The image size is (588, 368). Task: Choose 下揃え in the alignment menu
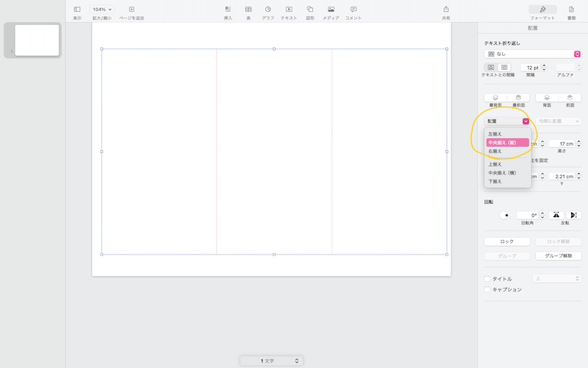(495, 181)
